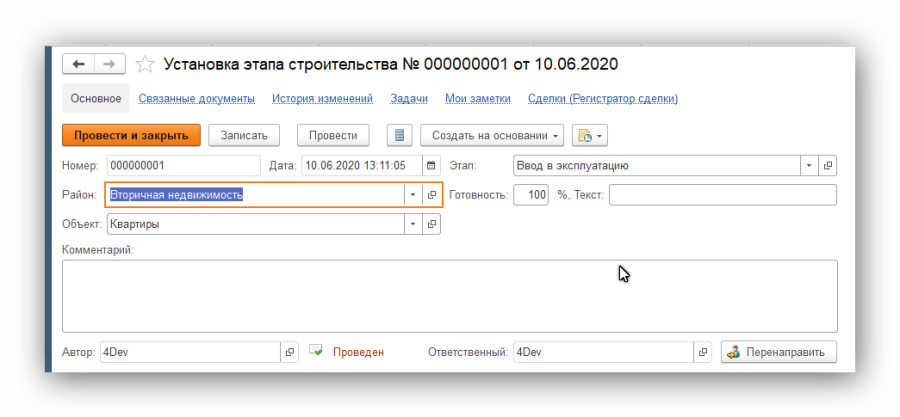Open the document movements report icon
The height and width of the screenshot is (417, 900).
pyautogui.click(x=399, y=135)
